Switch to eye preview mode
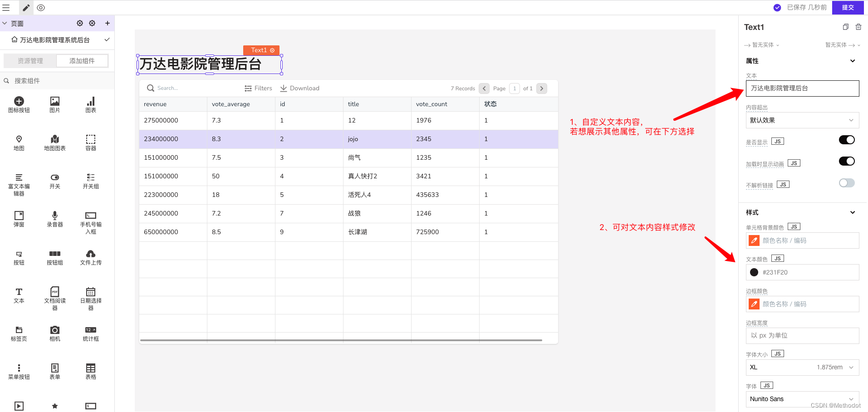The height and width of the screenshot is (412, 868). pyautogui.click(x=41, y=8)
